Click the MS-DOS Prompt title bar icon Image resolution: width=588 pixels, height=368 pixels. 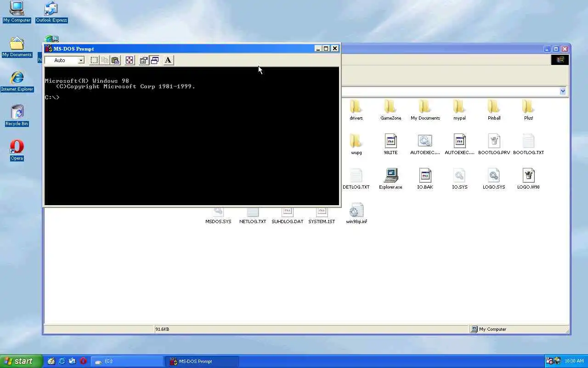tap(49, 48)
